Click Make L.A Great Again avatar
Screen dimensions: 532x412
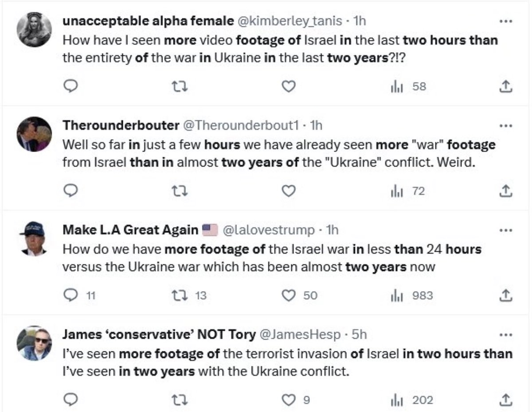(x=34, y=239)
